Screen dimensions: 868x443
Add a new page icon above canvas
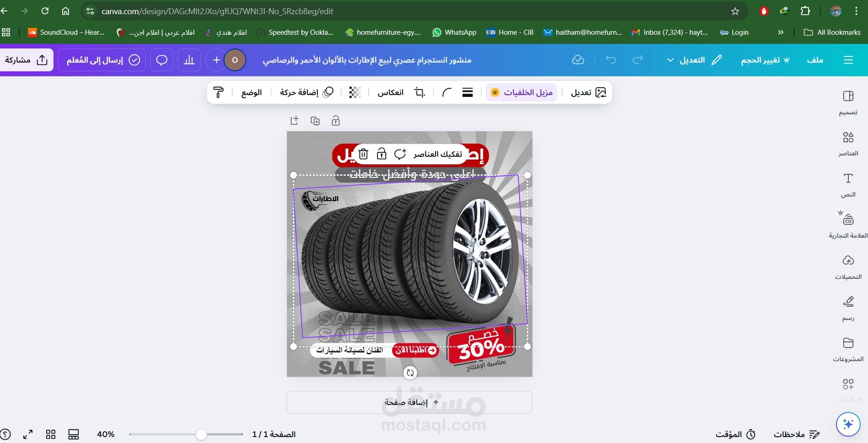point(294,121)
